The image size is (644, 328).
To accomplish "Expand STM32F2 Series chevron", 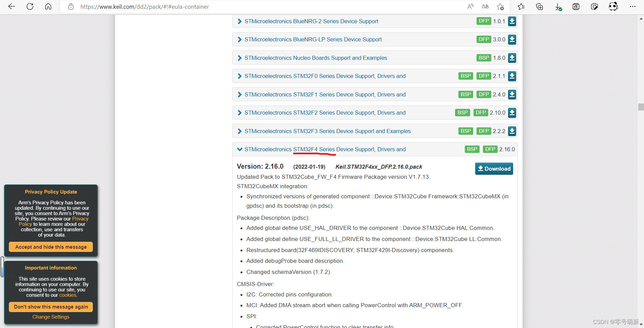I will coord(240,113).
